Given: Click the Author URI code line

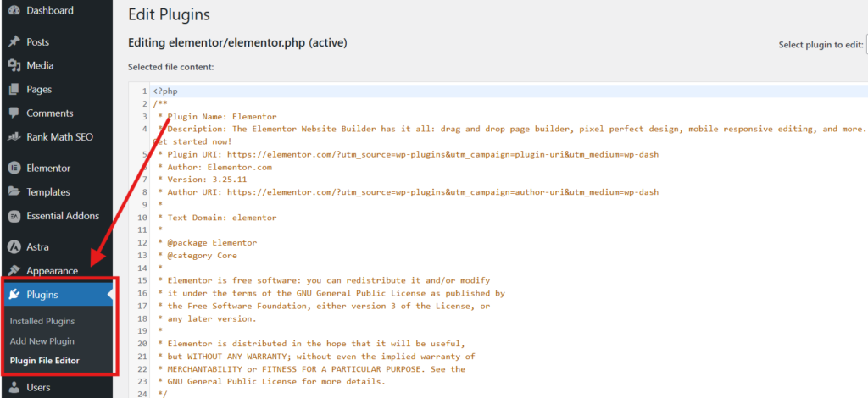Looking at the screenshot, I should pyautogui.click(x=413, y=192).
